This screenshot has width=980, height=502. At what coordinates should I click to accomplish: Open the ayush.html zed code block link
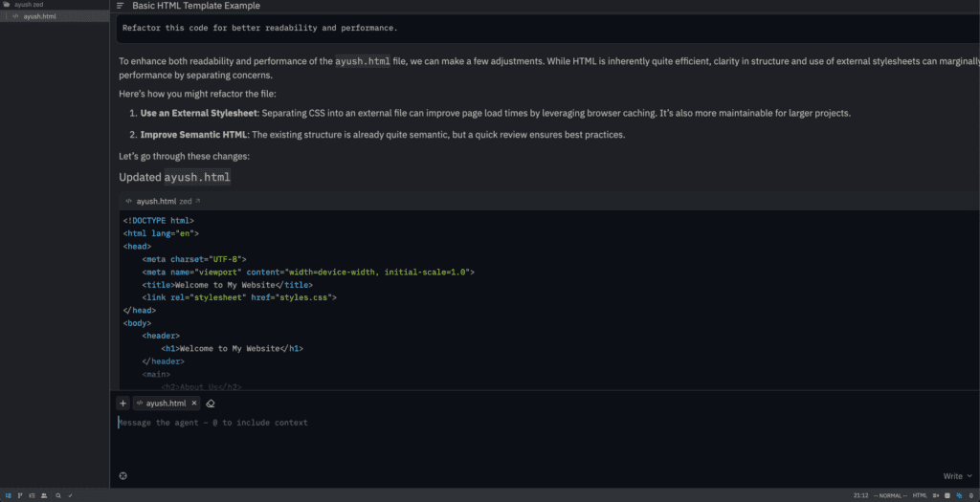164,202
